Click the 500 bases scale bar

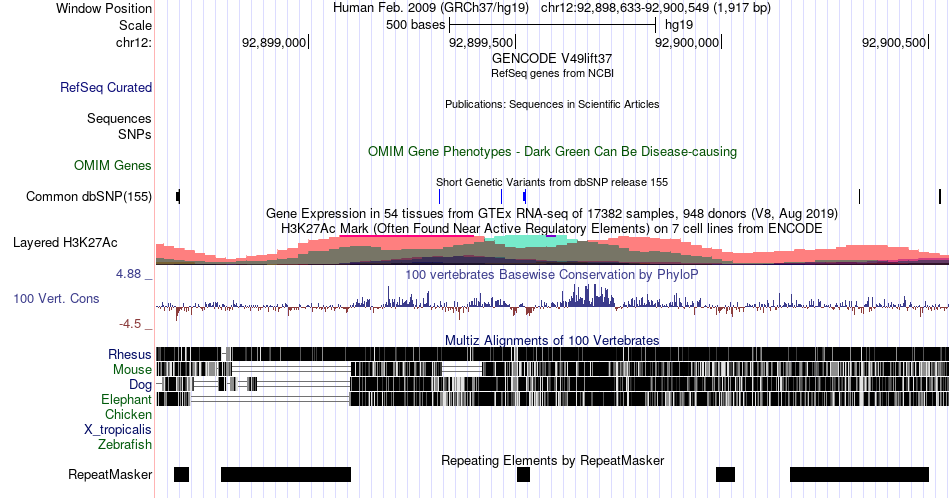553,25
